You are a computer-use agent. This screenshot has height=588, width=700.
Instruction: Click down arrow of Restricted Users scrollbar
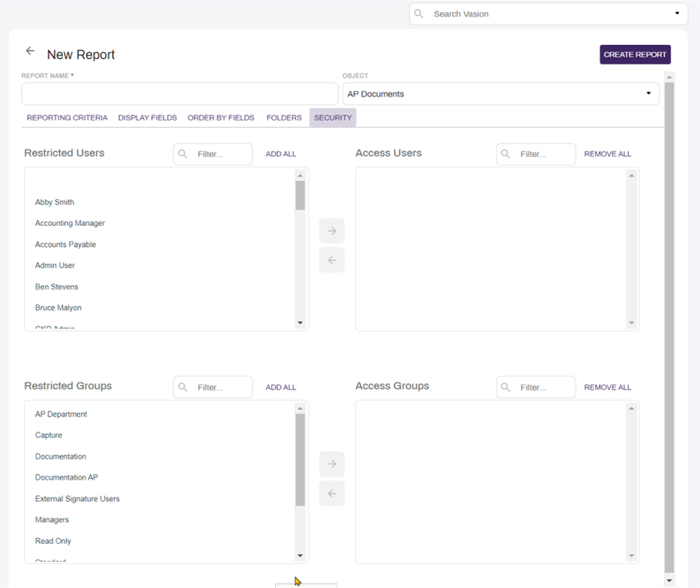coord(300,323)
